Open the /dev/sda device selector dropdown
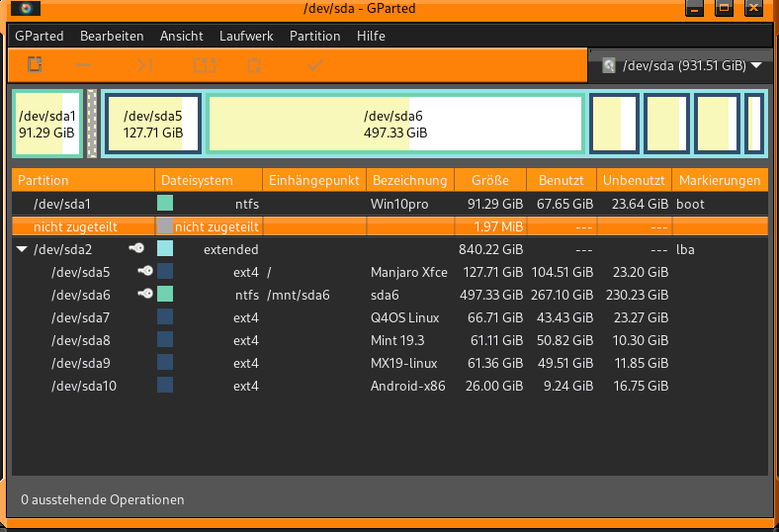The height and width of the screenshot is (532, 779). (x=681, y=66)
